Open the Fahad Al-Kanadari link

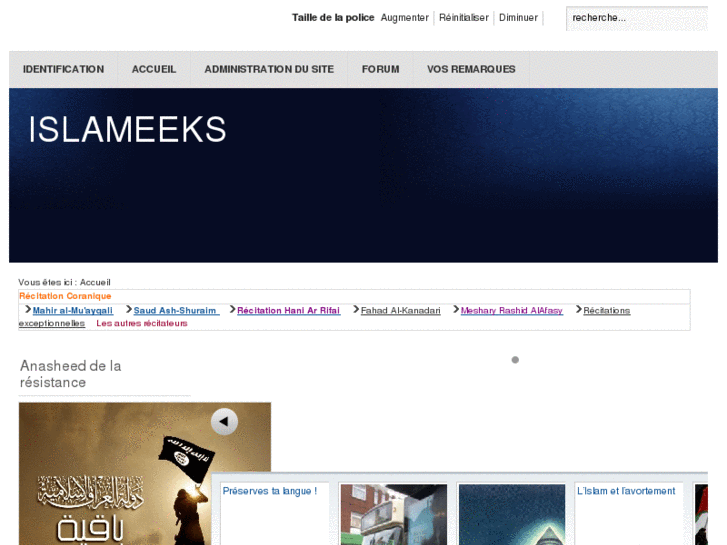[401, 311]
